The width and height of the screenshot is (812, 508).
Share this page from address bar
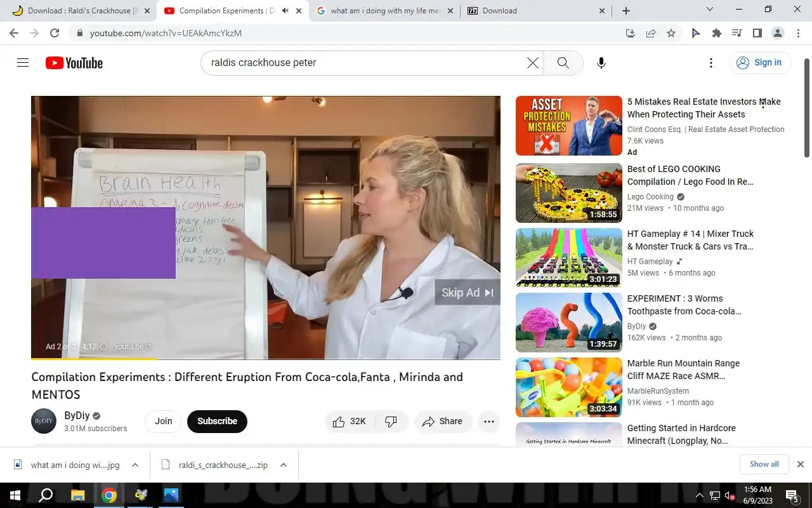click(651, 33)
